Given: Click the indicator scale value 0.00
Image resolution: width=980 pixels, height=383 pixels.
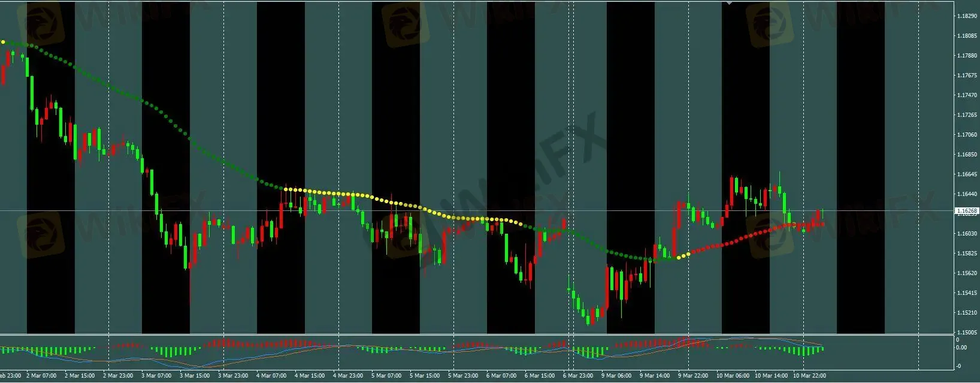Looking at the screenshot, I should [x=961, y=348].
